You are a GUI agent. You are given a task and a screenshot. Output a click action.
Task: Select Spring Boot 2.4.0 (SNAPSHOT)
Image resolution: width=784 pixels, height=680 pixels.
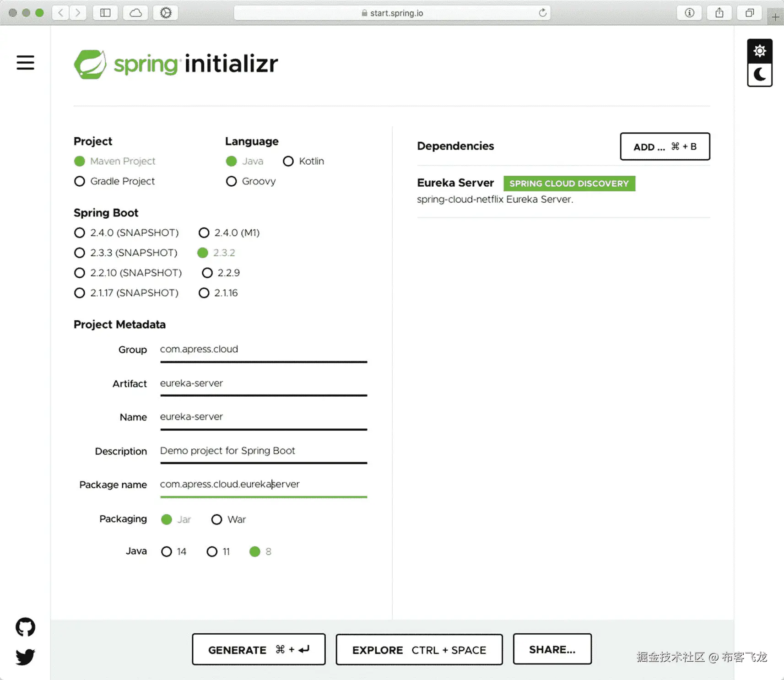(126, 232)
